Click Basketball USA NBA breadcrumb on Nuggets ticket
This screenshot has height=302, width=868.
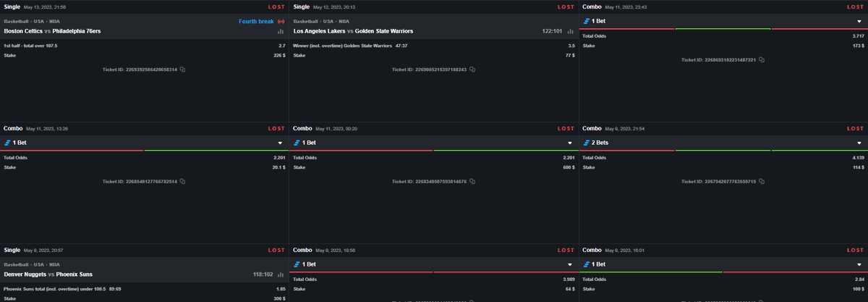pos(32,264)
